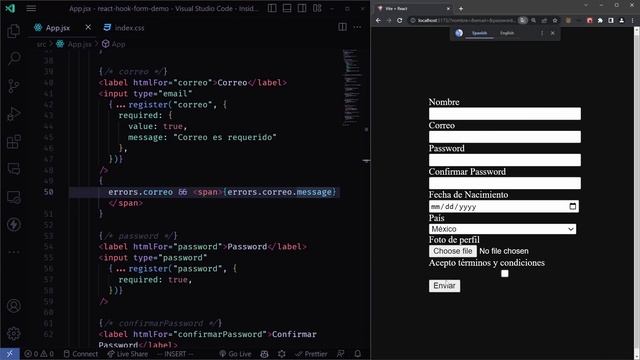
Task: Click the browser back arrow
Action: coord(378,20)
